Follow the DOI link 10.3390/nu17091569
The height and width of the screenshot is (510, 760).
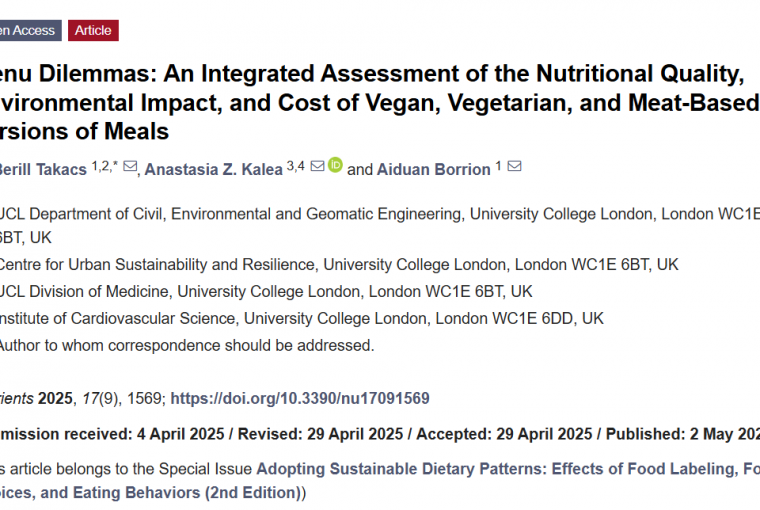click(x=300, y=398)
